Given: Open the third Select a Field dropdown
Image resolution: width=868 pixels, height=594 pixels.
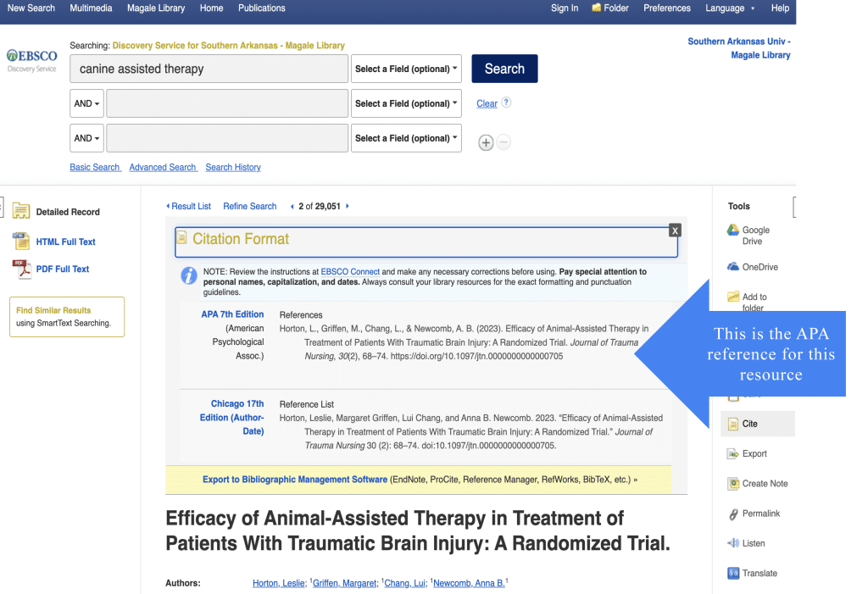Looking at the screenshot, I should [x=406, y=138].
